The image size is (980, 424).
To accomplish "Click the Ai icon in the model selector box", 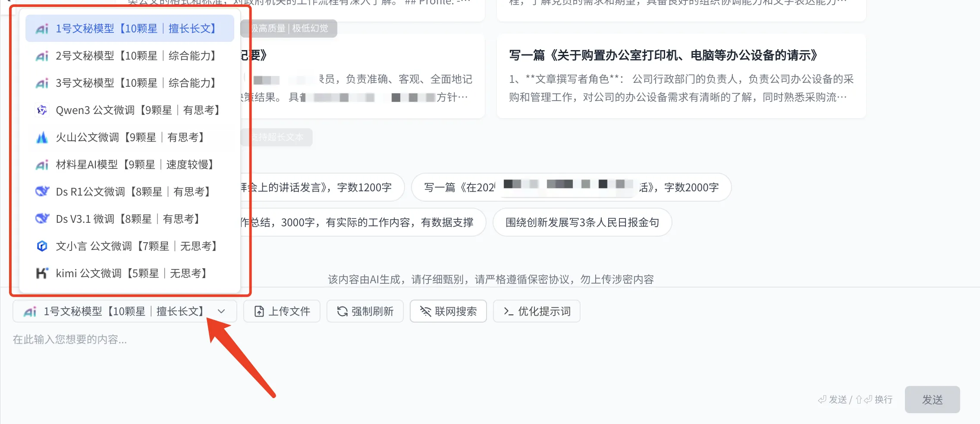I will pyautogui.click(x=30, y=312).
